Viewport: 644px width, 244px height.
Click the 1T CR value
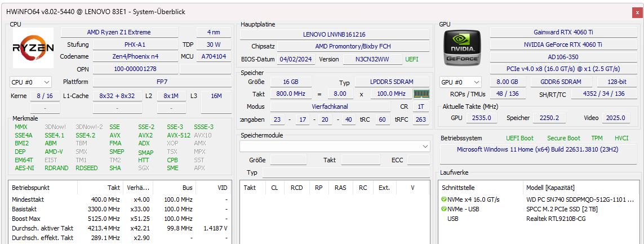point(421,107)
